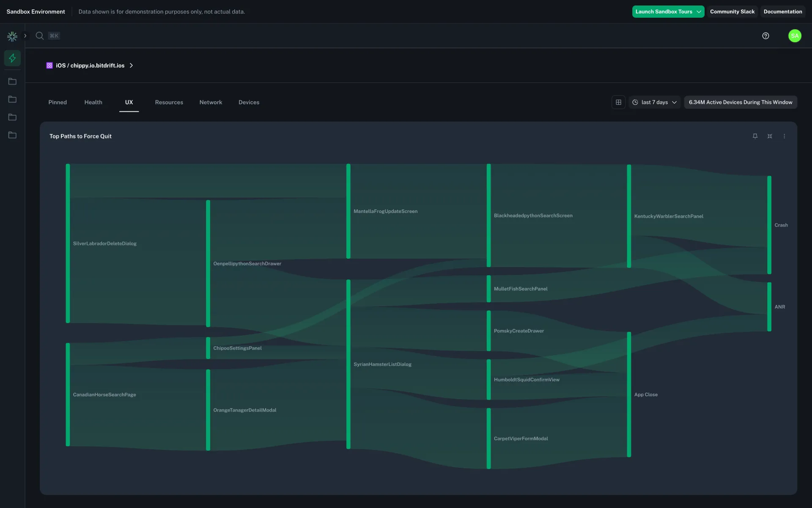Collapse the Top Paths to Force Quit card

point(770,136)
